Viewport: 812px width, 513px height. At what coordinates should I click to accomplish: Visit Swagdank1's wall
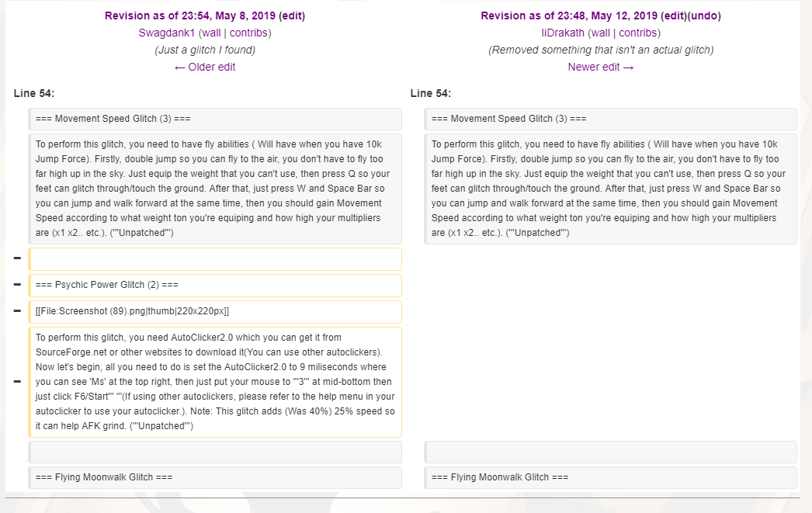pyautogui.click(x=211, y=33)
